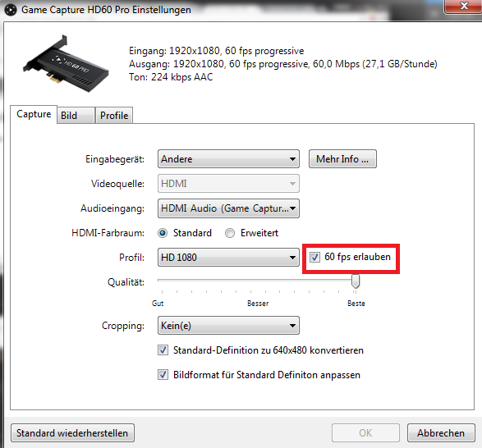
Task: Close the Einstellungen dialog window
Action: 464,6
